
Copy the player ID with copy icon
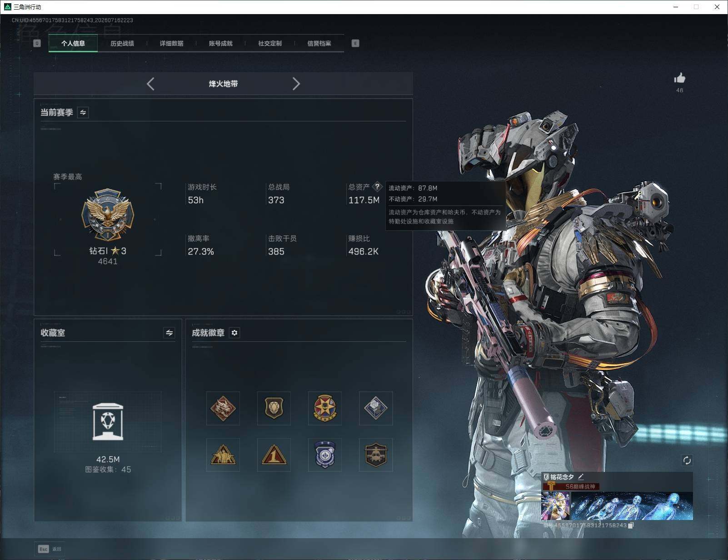(631, 525)
